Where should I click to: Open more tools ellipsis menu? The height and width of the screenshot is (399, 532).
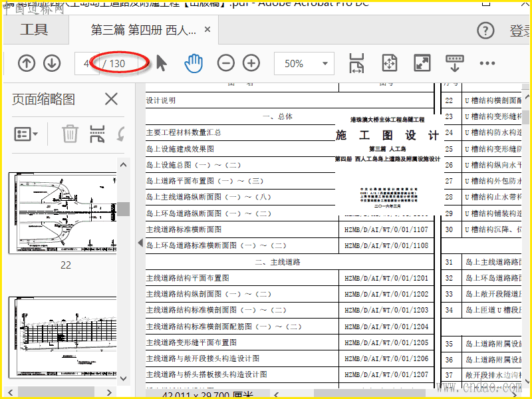coord(487,63)
